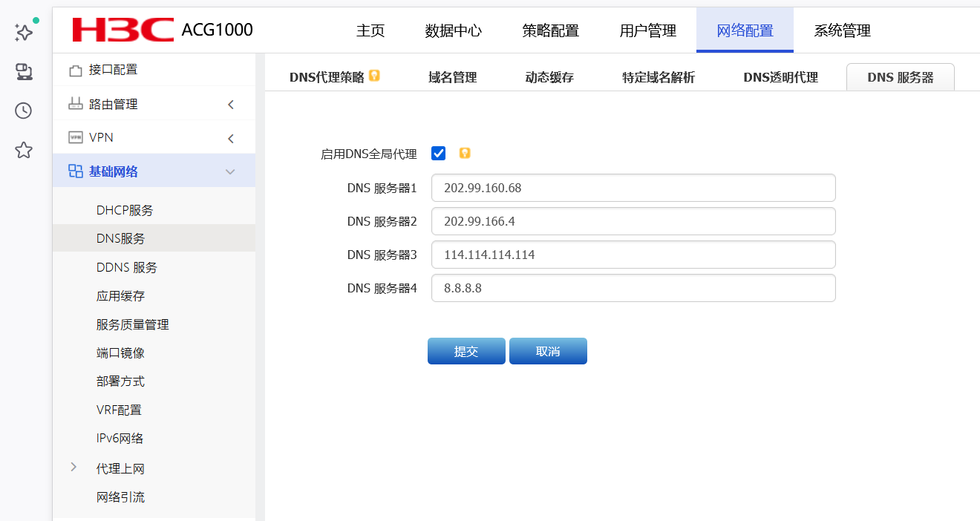
Task: Click the hint bulb beside DNS代理策略 tab
Action: [x=374, y=76]
